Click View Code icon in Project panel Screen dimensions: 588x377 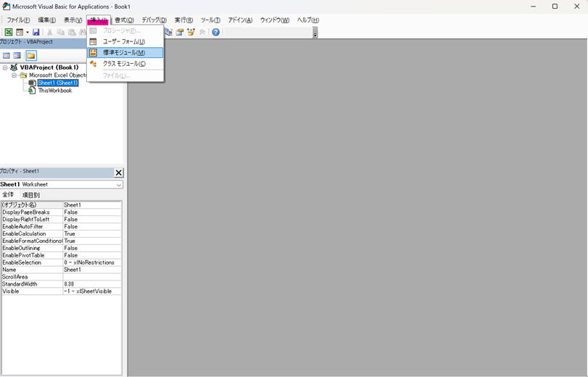tap(7, 56)
